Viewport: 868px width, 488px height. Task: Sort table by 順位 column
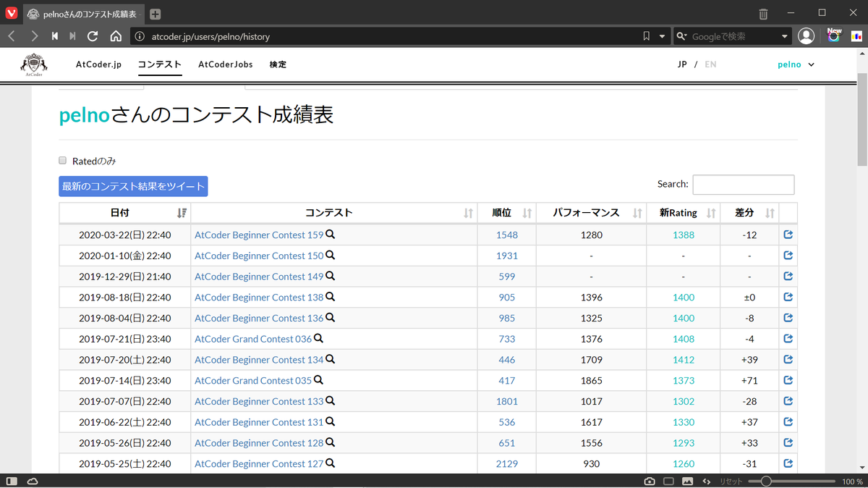point(506,213)
